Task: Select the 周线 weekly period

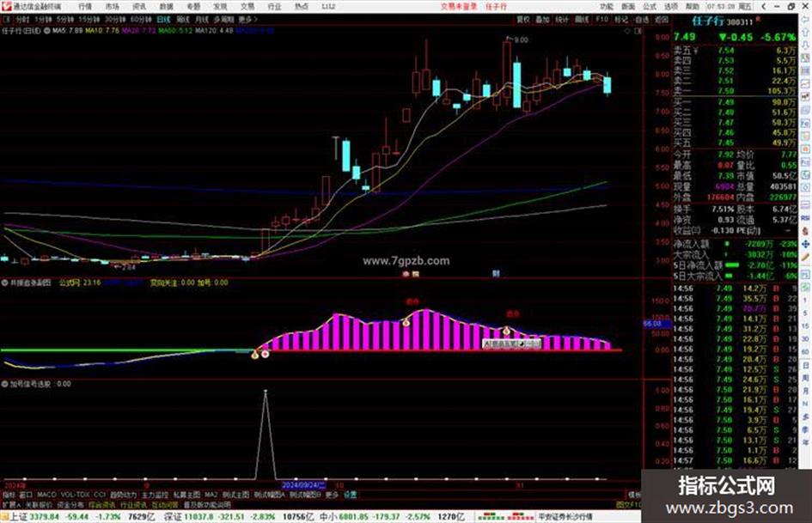Action: click(x=183, y=19)
